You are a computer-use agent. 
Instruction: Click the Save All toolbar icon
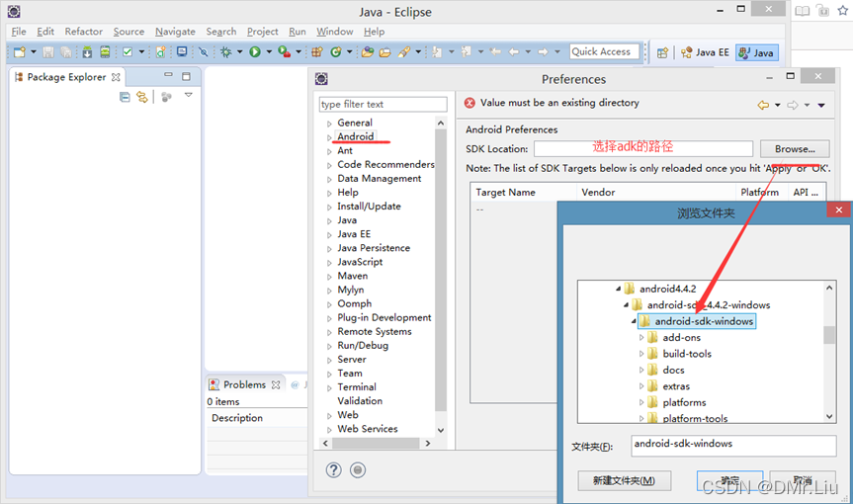click(x=65, y=52)
